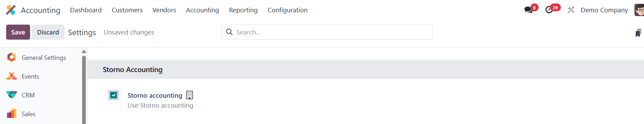Screen dimensions: 644x124
Task: Discard the unsaved changes
Action: 48,32
